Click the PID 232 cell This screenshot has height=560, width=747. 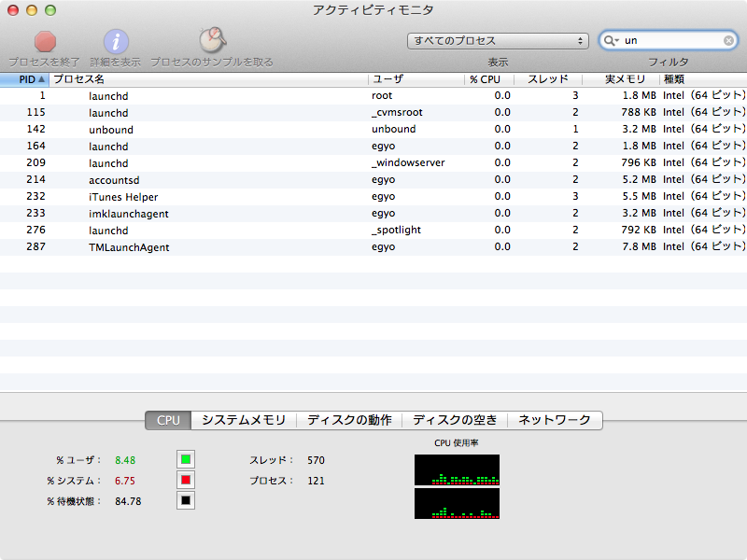pyautogui.click(x=35, y=196)
